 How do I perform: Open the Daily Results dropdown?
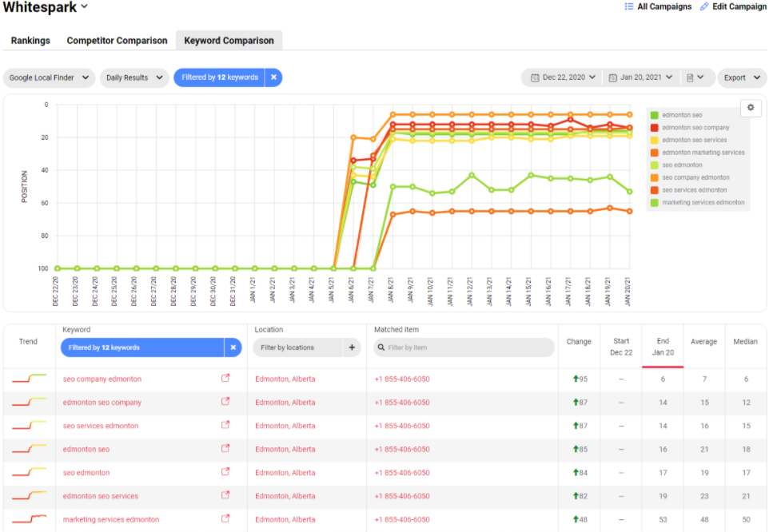point(133,77)
